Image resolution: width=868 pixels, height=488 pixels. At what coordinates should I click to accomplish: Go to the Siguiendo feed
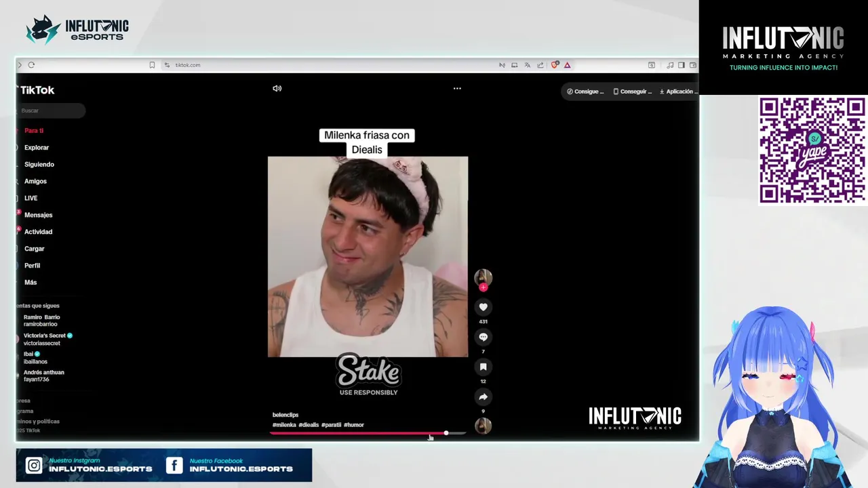(39, 164)
